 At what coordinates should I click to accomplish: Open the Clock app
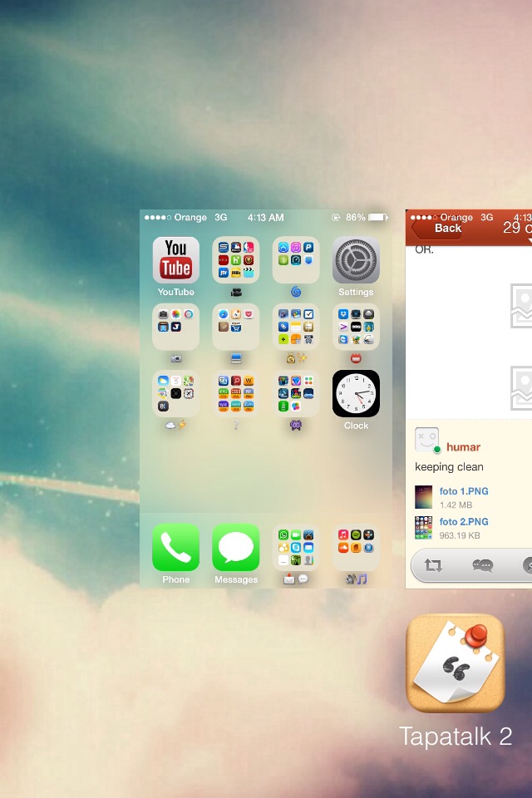[x=356, y=393]
